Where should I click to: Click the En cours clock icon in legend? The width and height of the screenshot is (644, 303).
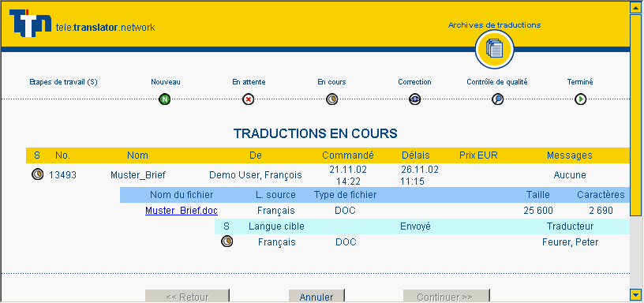pos(331,99)
